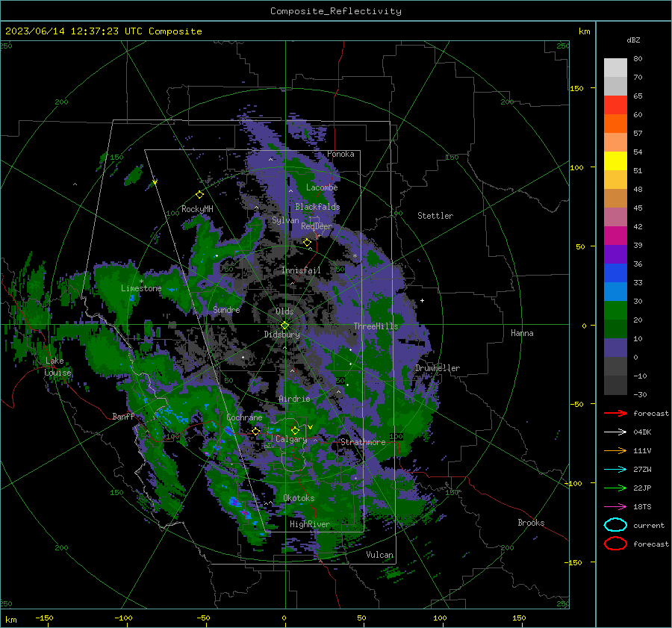Click the Hanna town label
This screenshot has height=628, width=672.
[522, 333]
